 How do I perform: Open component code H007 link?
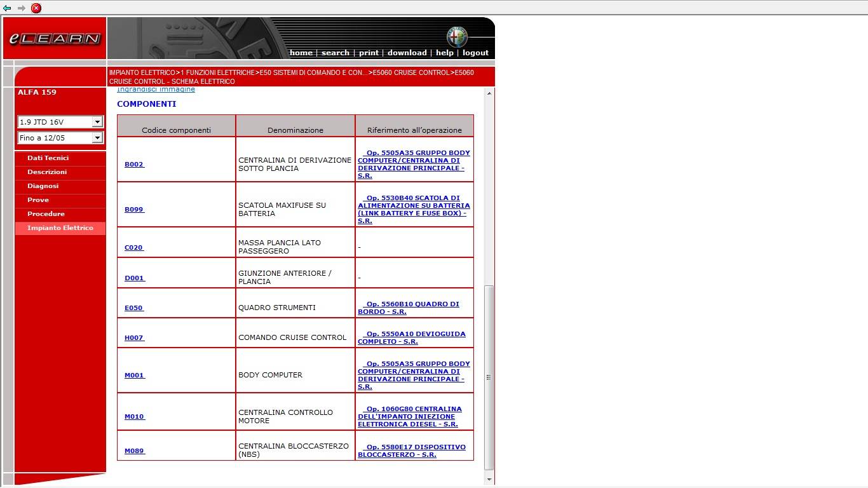click(134, 337)
